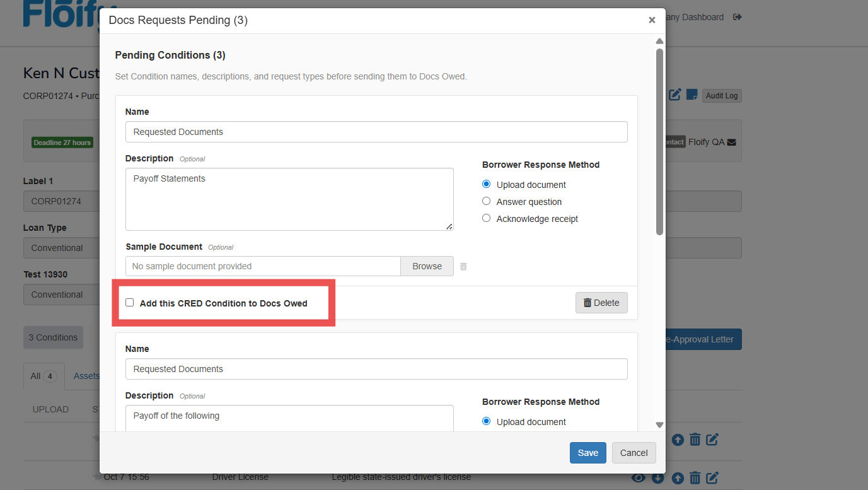Click the Payoff Statements description field
The width and height of the screenshot is (868, 490).
click(289, 199)
